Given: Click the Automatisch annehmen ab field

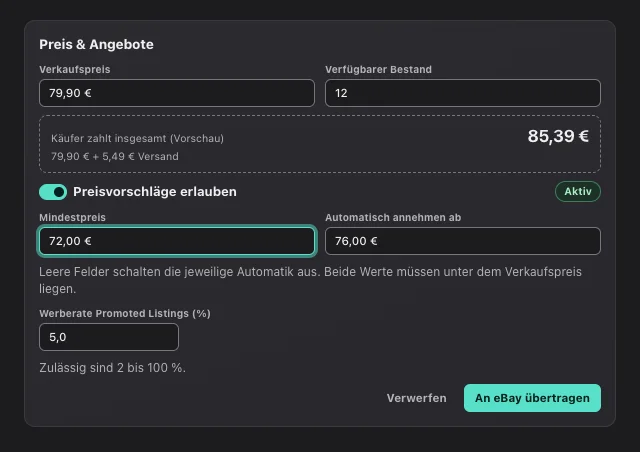Looking at the screenshot, I should [x=463, y=241].
